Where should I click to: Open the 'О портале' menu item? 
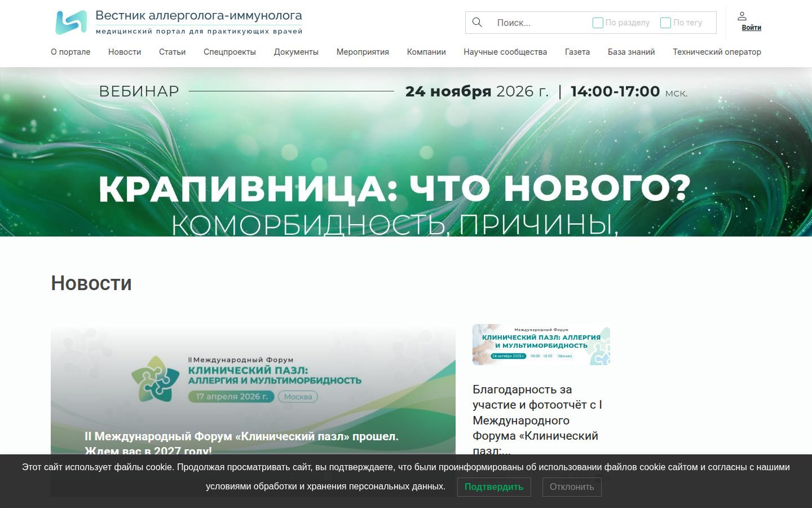[70, 52]
